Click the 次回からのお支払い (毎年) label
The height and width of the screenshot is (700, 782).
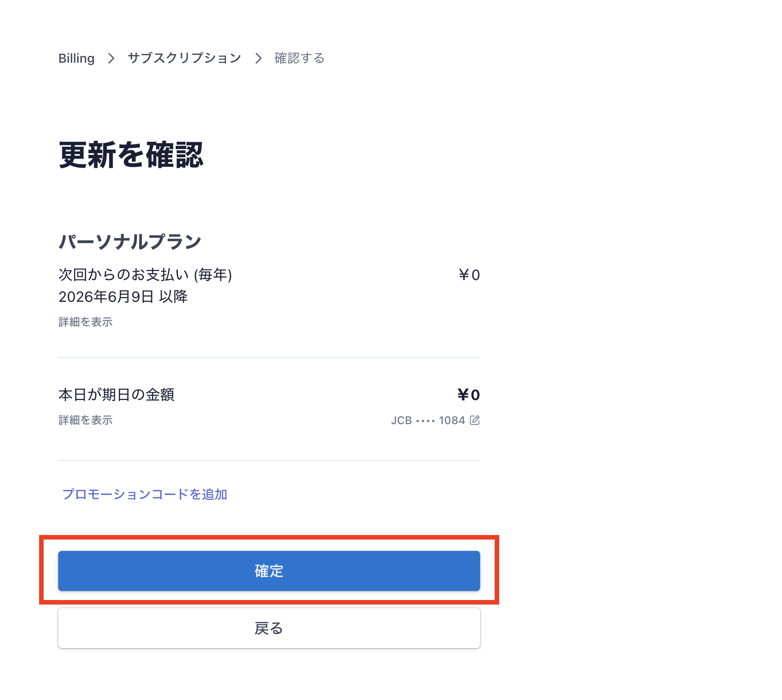(145, 275)
